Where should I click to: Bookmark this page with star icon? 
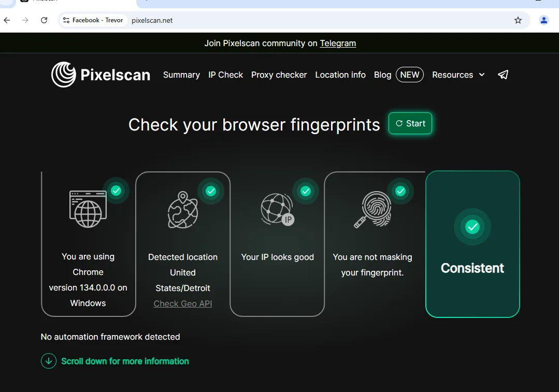click(518, 20)
